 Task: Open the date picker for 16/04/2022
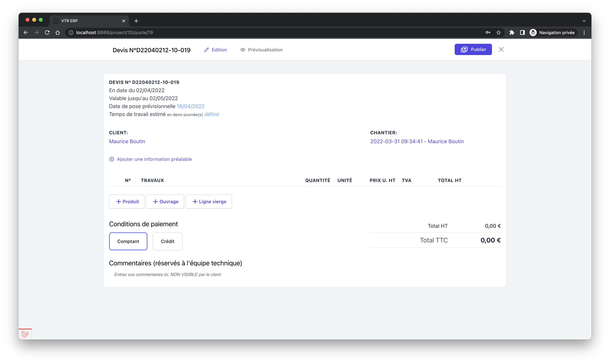191,106
